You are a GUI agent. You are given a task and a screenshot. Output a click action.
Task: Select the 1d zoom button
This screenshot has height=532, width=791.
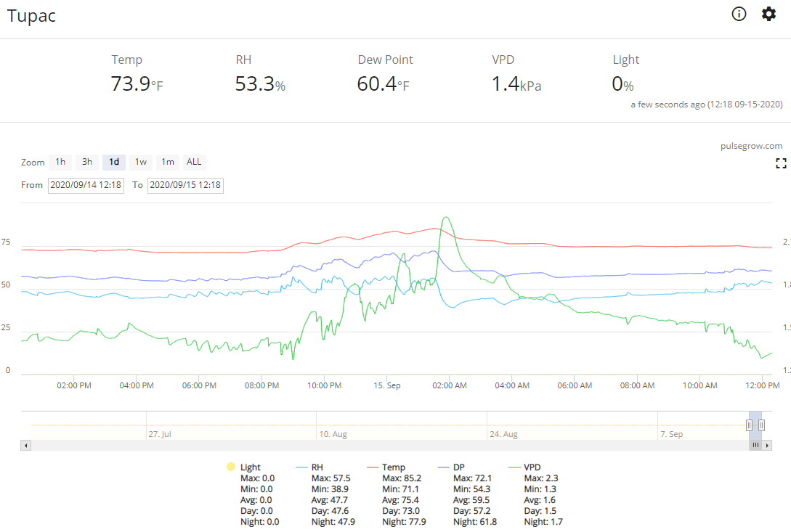(114, 162)
